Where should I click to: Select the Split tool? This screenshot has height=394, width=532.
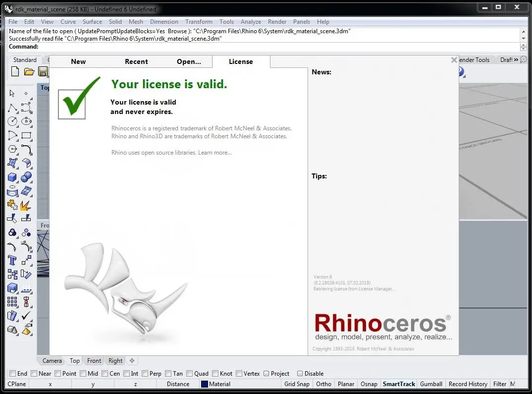(x=26, y=219)
